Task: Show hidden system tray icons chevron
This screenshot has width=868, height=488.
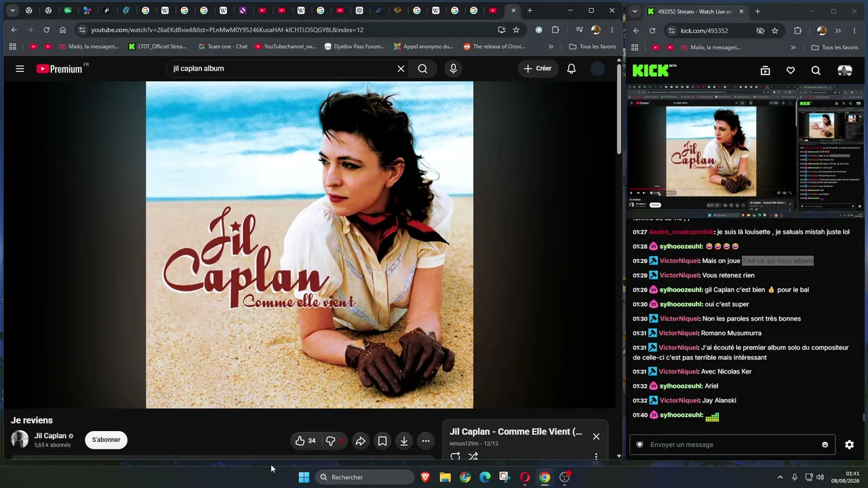Action: [780, 477]
